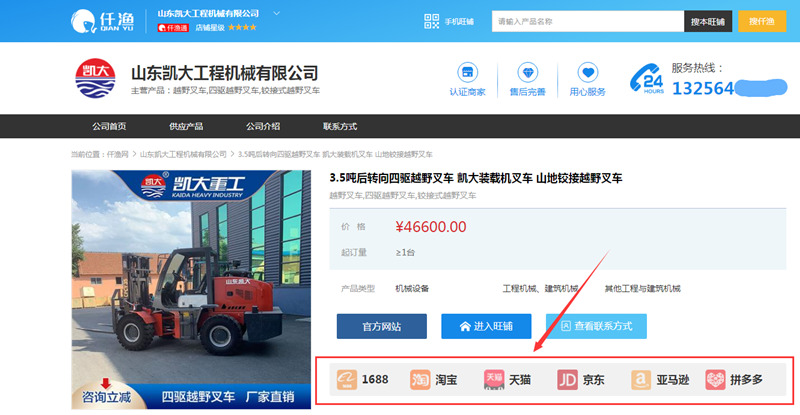Click the 天猫 icon
800x415 pixels.
494,380
